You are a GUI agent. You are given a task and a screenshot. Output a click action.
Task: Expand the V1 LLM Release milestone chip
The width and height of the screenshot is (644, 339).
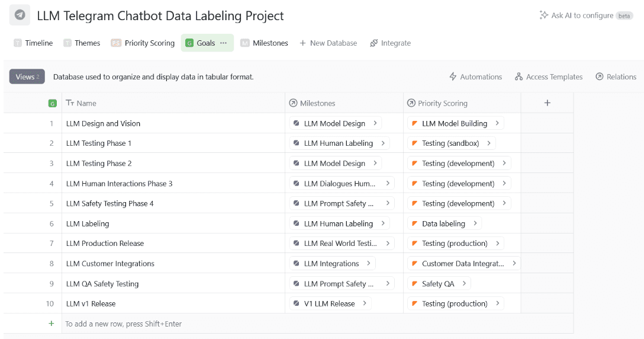click(x=365, y=303)
